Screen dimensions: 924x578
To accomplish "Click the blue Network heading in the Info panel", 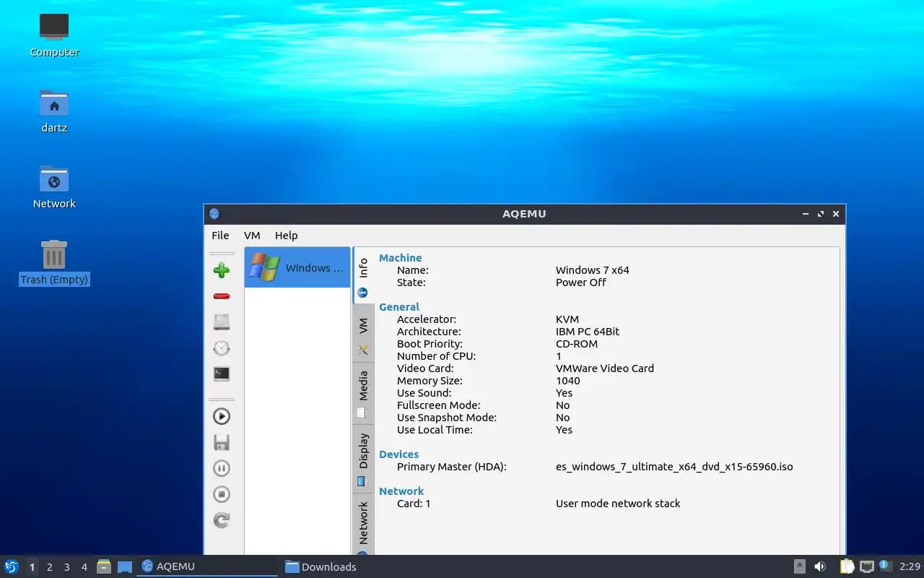I will (x=401, y=491).
